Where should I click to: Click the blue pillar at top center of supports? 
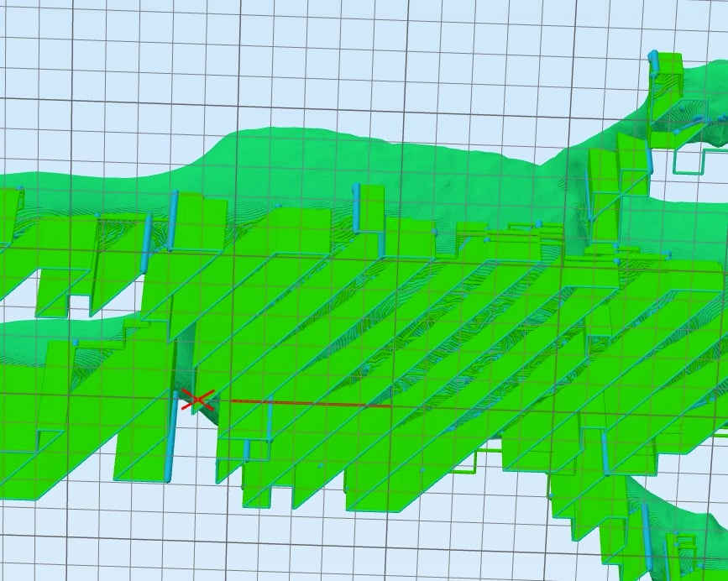356,207
